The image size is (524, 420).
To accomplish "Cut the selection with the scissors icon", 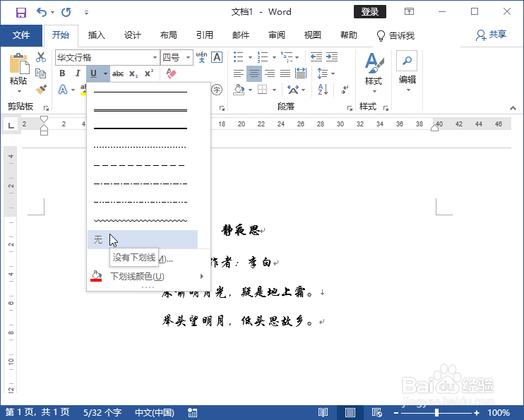I will click(41, 57).
